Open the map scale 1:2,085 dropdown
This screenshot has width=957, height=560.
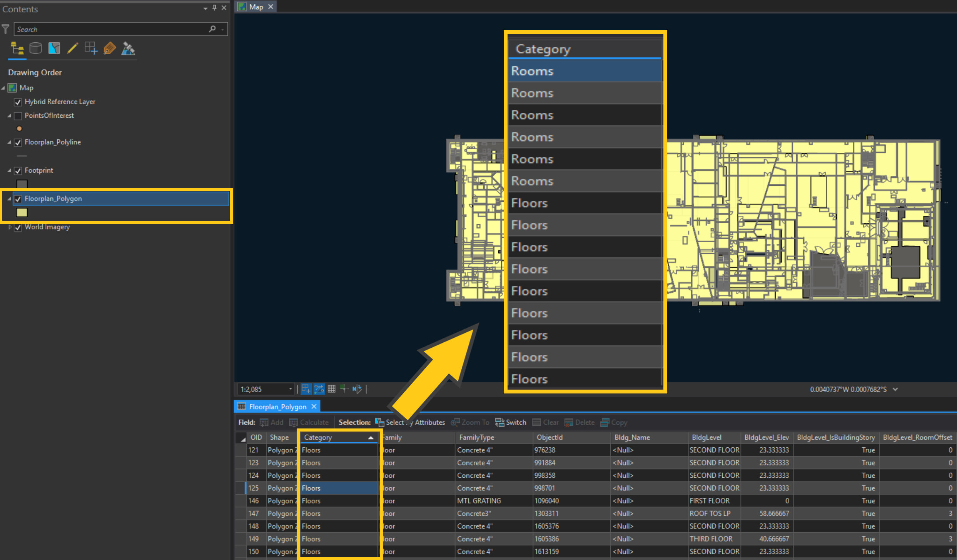coord(291,389)
